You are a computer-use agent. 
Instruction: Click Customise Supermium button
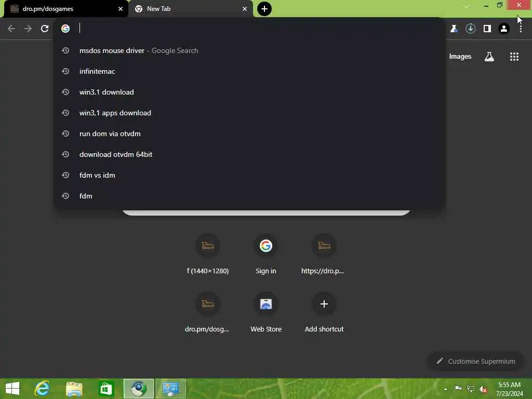point(476,361)
